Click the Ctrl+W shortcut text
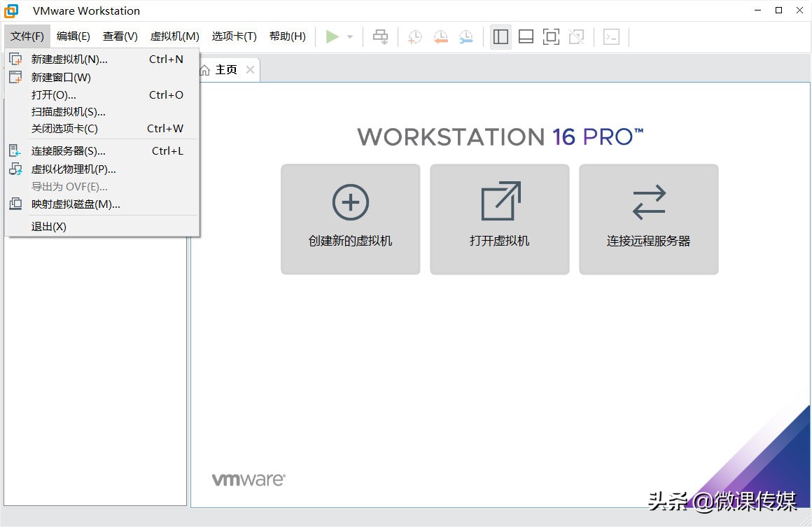812x527 pixels. click(x=165, y=128)
